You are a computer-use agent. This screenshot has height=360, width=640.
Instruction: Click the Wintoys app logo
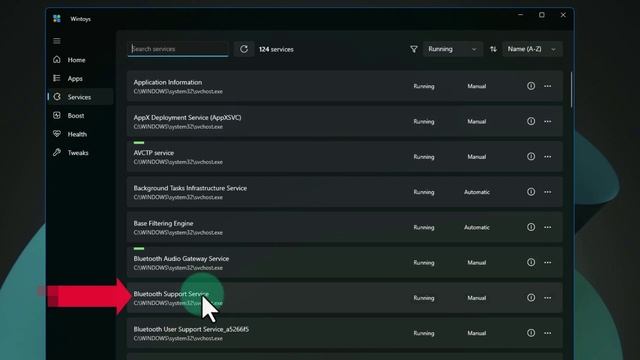[x=57, y=18]
